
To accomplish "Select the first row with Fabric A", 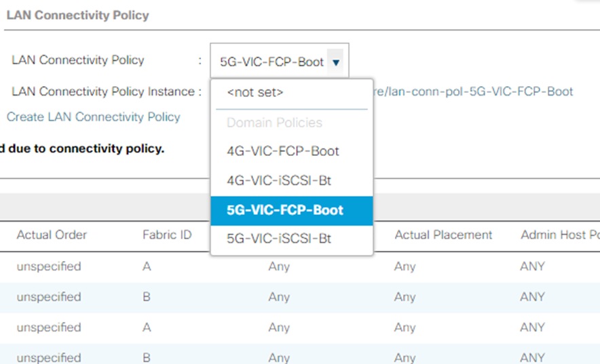I will 147,266.
